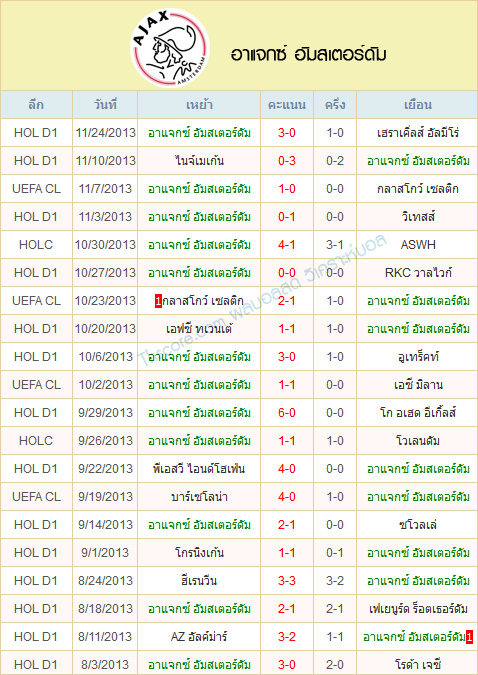Screen dimensions: 478x675
Task: Click the อาแจกซ์ อัมสเตอร์ดัม title heading
Action: [x=308, y=55]
